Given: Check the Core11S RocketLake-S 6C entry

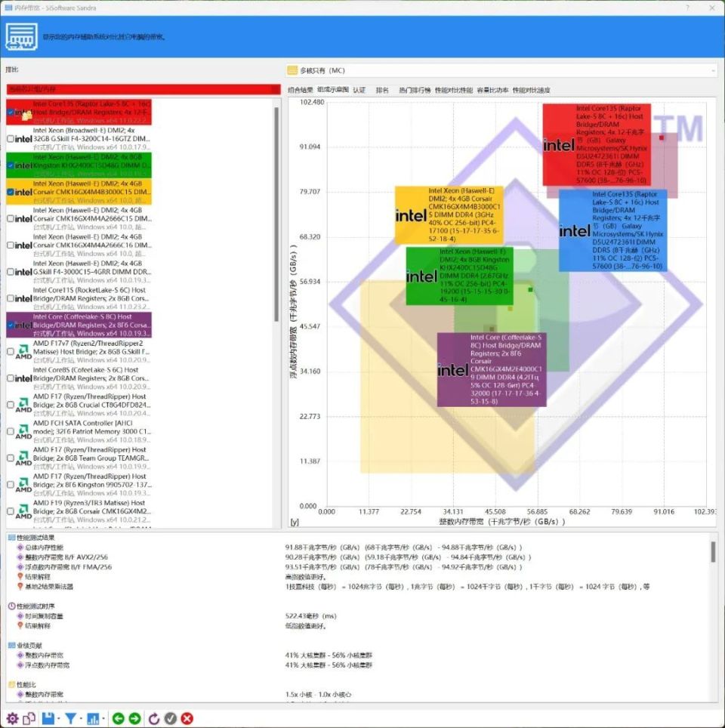Looking at the screenshot, I should pos(11,298).
